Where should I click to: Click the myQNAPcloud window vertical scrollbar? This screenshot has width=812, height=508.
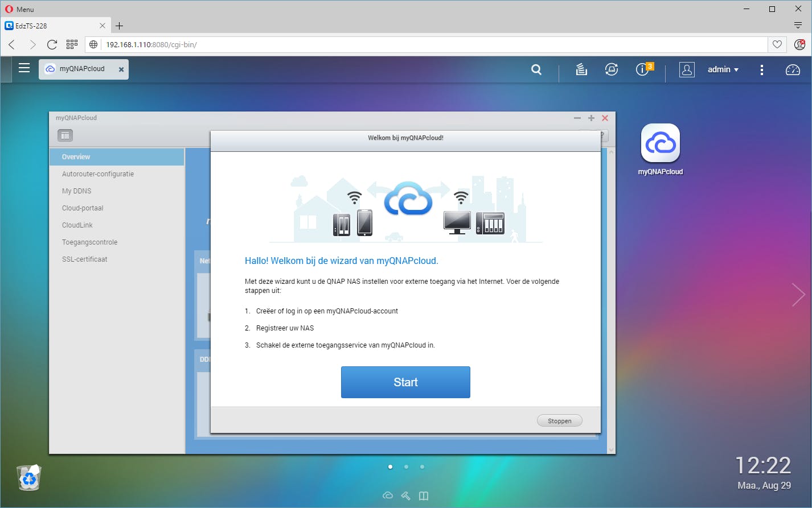[x=612, y=300]
